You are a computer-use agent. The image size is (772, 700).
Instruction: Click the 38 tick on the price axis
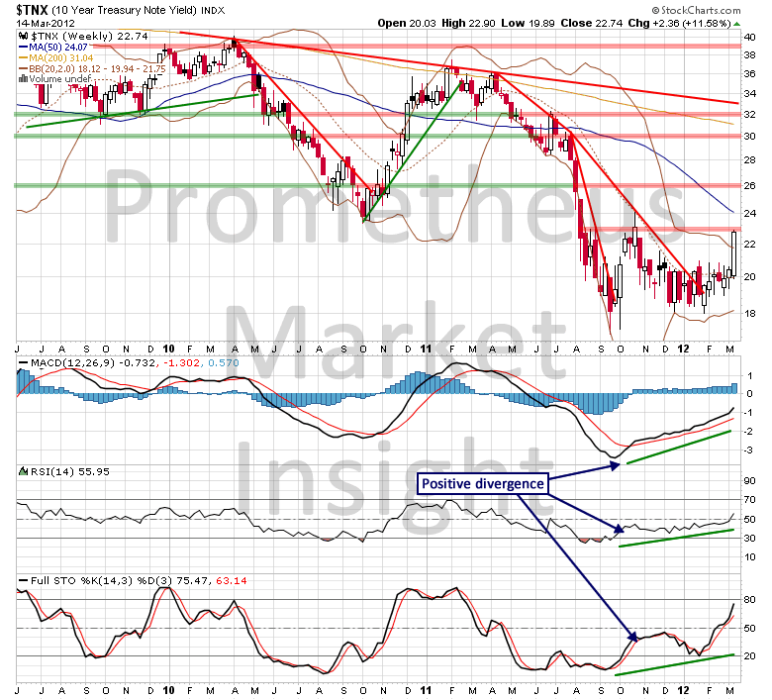click(750, 55)
